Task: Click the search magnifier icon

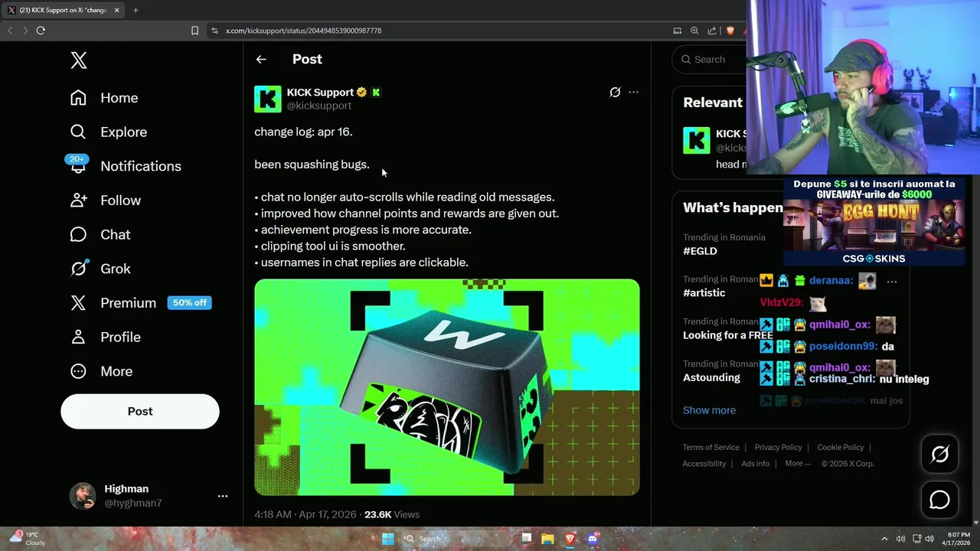Action: click(686, 59)
